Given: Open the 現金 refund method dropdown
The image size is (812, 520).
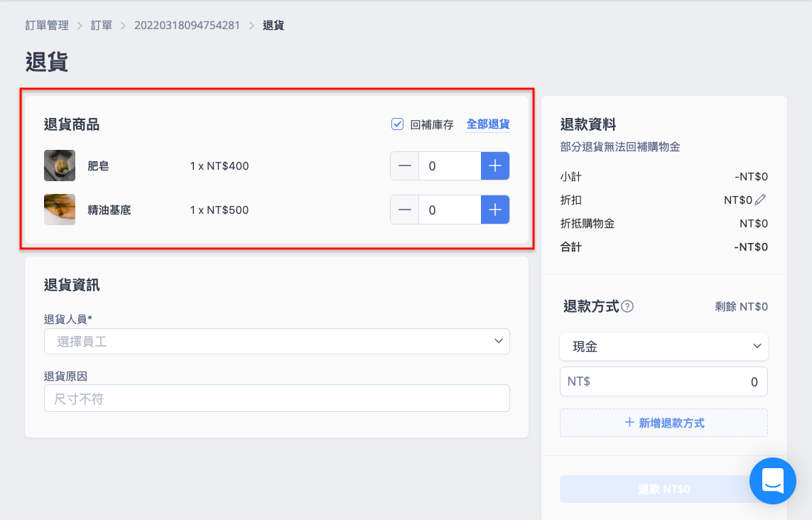Looking at the screenshot, I should tap(664, 346).
